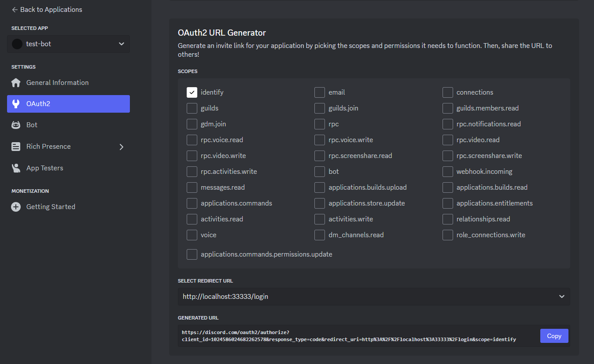This screenshot has height=364, width=594.
Task: Check the activities.read scope
Action: point(192,219)
